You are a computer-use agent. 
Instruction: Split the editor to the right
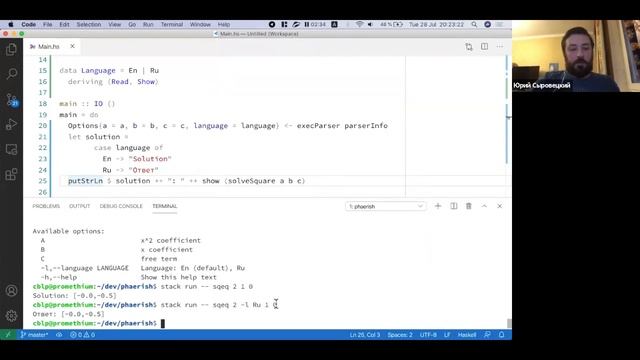(484, 47)
